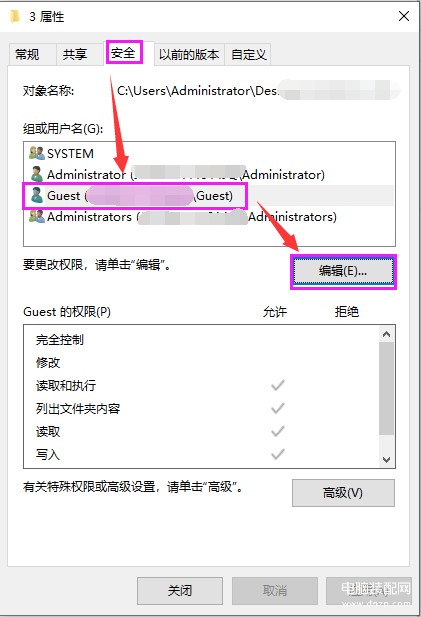Screen dimensions: 421x617
Task: Click the read permission allow checkmark
Action: [x=278, y=431]
